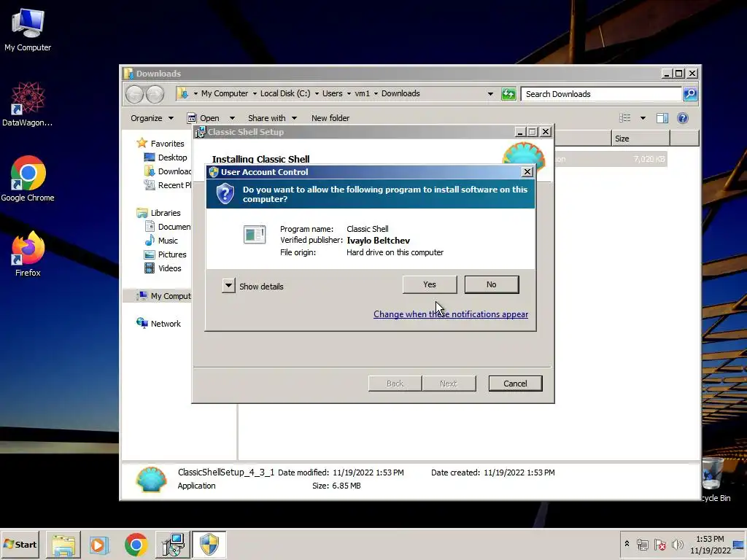Open the Recycle Bin icon

point(715,478)
